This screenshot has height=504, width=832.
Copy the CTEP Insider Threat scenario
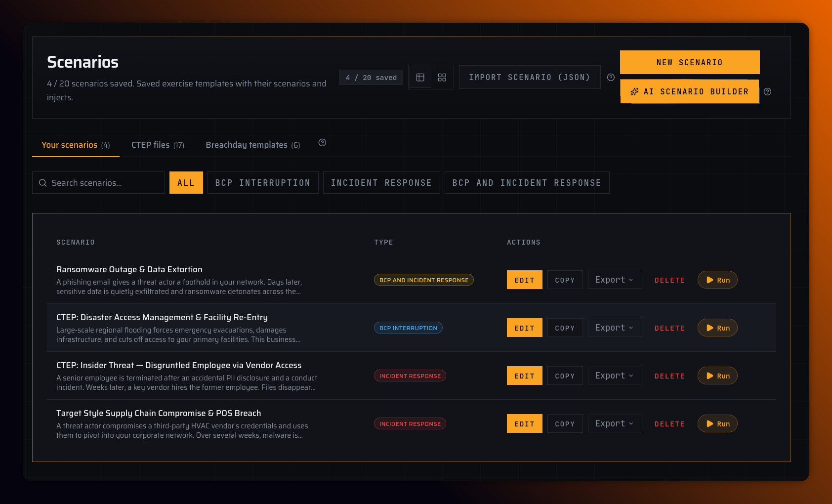tap(565, 376)
